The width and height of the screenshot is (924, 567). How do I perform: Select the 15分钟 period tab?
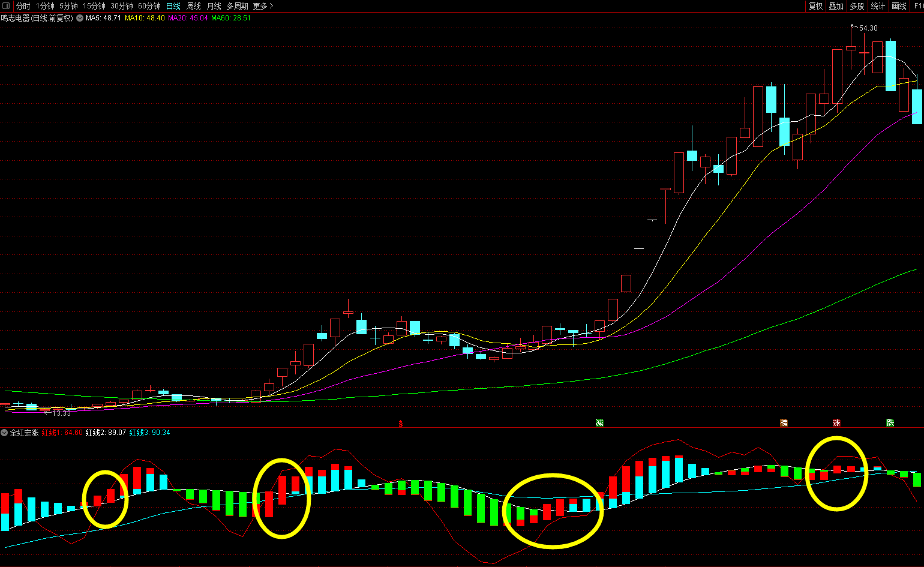click(x=94, y=6)
